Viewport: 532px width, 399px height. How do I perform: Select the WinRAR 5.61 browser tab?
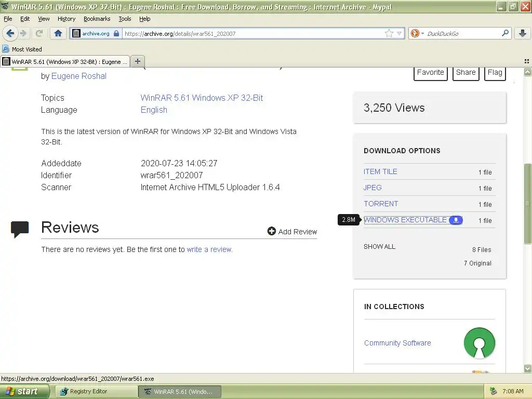click(65, 61)
